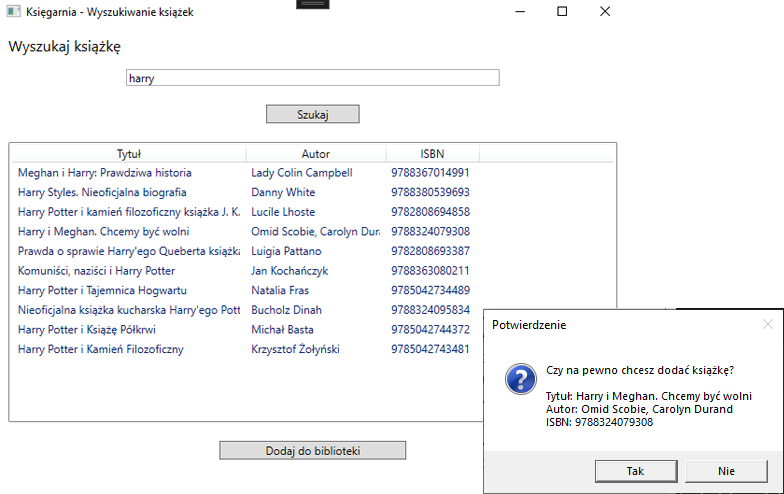784x494 pixels.
Task: Click the book search text field
Action: 312,78
